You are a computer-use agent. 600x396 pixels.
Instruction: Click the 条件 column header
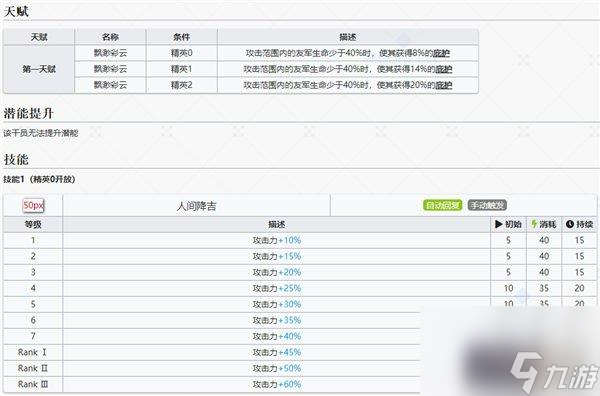[x=181, y=37]
